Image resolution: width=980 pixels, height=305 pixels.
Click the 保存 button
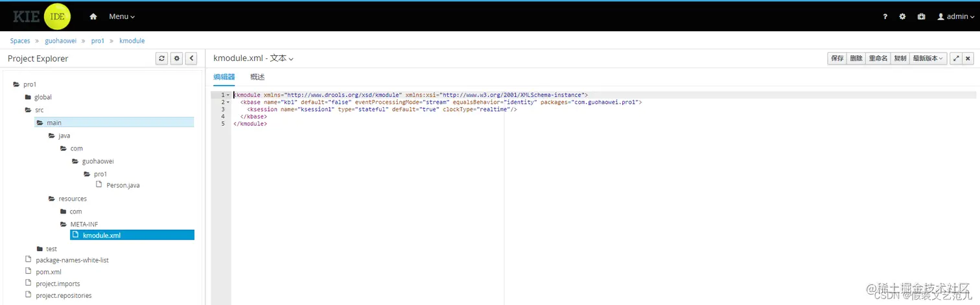click(x=837, y=58)
